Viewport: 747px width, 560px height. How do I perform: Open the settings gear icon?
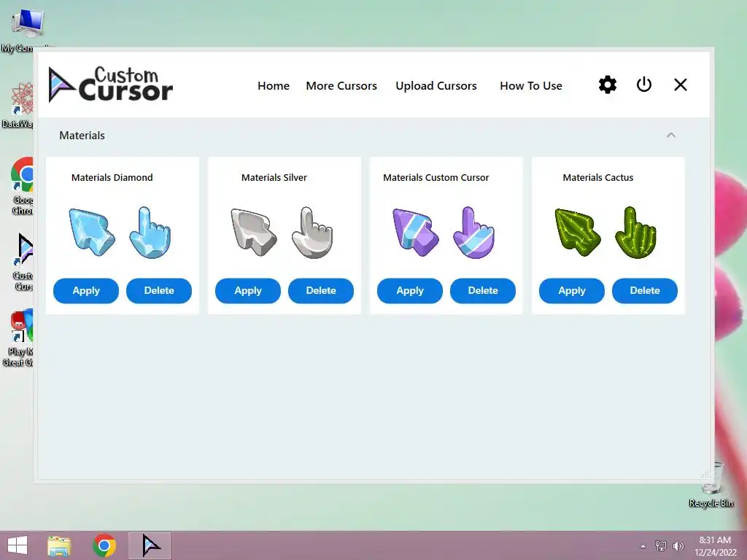[x=608, y=85]
